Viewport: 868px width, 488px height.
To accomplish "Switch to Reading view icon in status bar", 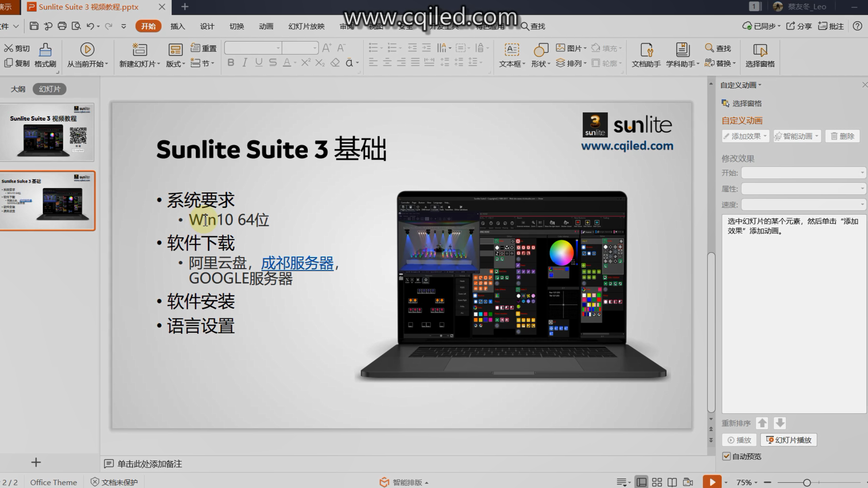I will click(672, 482).
